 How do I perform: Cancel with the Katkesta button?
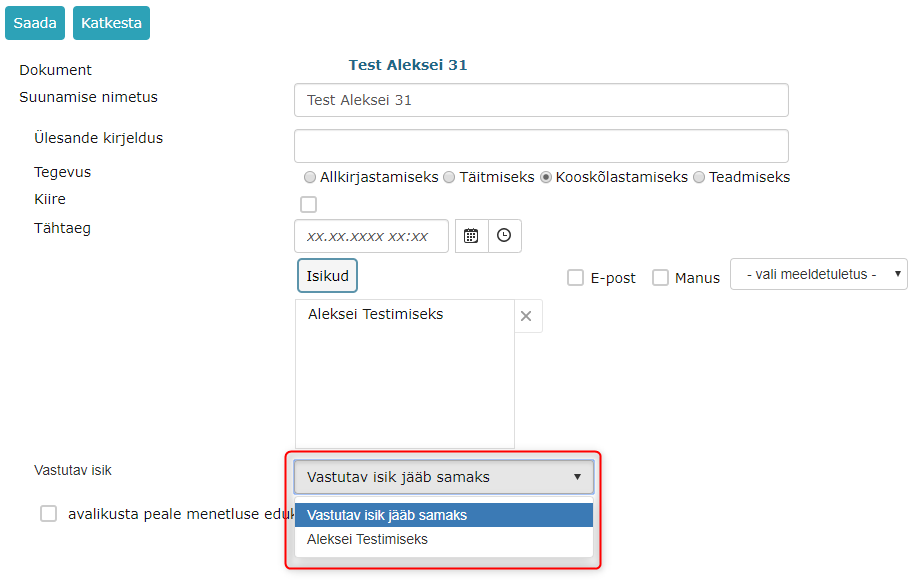click(x=111, y=23)
